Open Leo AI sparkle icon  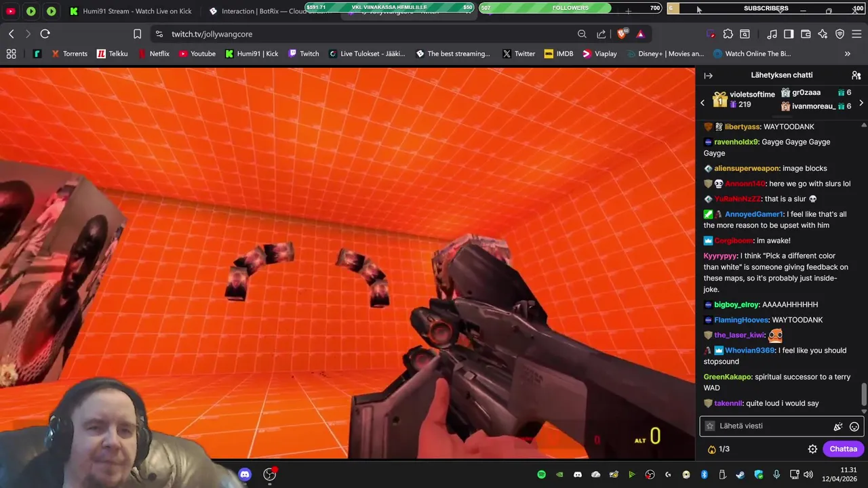tap(823, 34)
